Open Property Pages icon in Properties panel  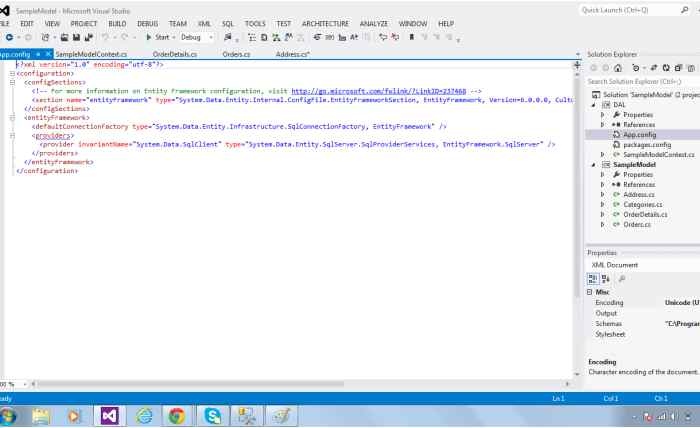click(x=622, y=279)
